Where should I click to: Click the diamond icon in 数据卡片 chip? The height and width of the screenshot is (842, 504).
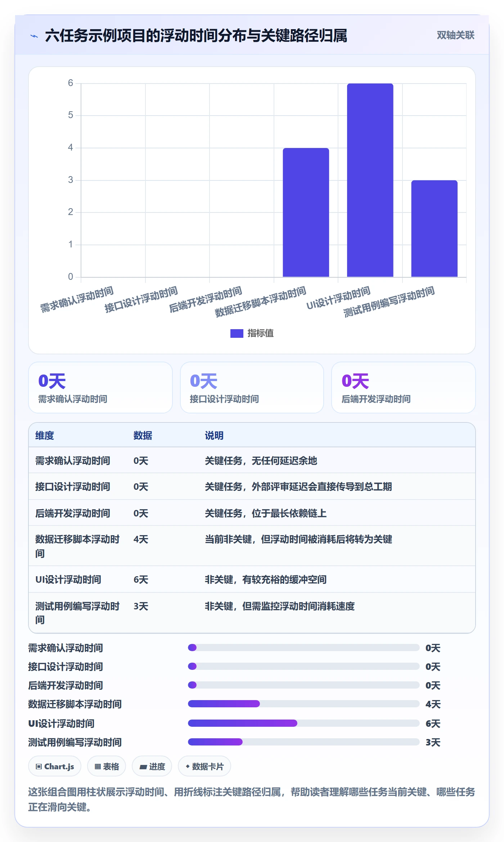[187, 766]
